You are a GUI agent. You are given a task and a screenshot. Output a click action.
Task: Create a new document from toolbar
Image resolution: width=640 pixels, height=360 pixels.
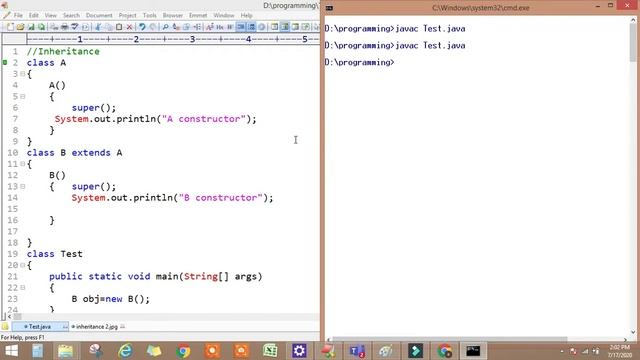click(x=10, y=27)
